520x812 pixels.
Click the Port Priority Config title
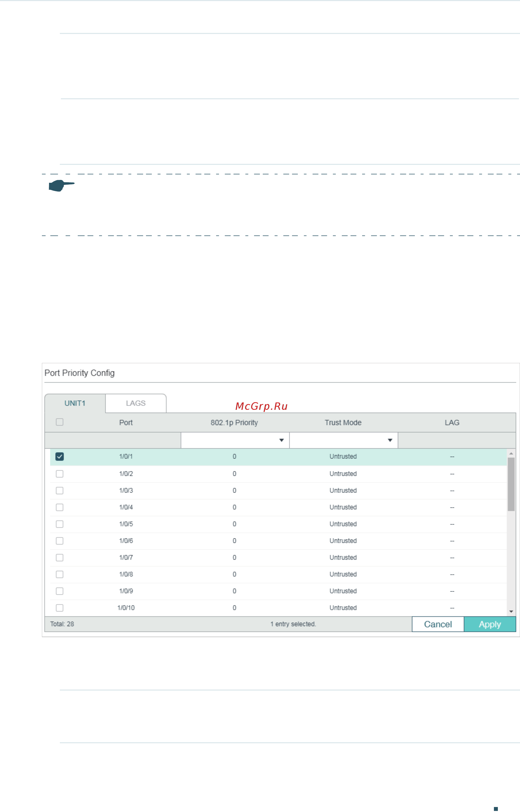pyautogui.click(x=80, y=373)
